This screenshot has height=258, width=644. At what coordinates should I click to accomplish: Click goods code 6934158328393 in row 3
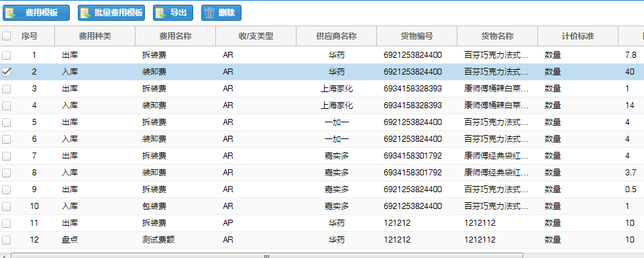413,89
